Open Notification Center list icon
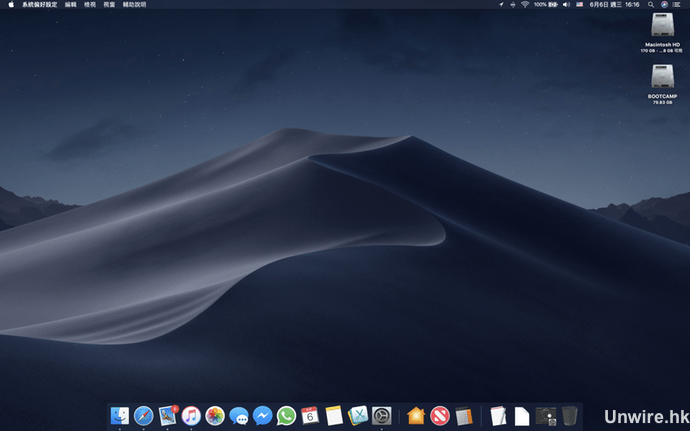 pyautogui.click(x=677, y=4)
